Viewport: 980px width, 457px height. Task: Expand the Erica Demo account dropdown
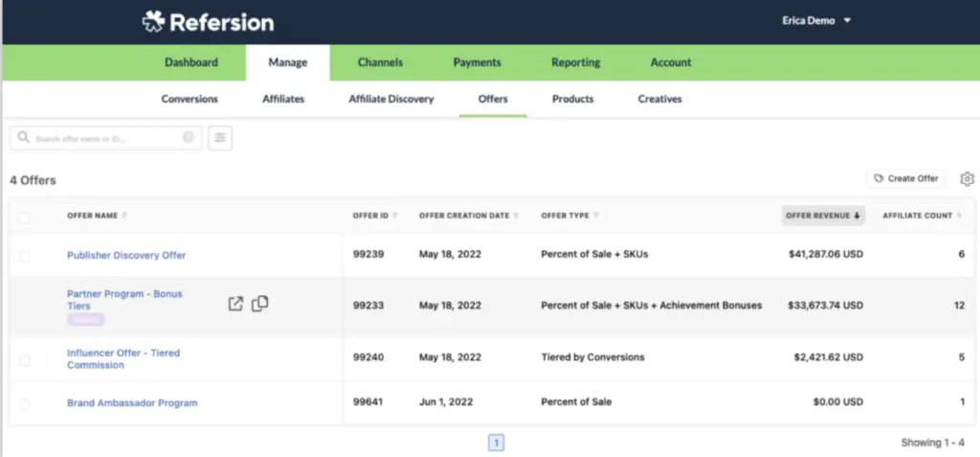coord(846,21)
